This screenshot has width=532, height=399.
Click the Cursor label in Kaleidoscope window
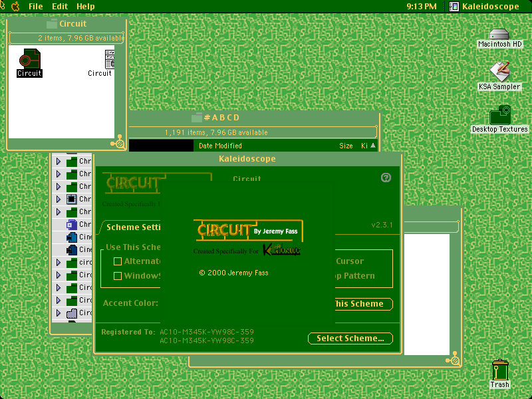350,261
